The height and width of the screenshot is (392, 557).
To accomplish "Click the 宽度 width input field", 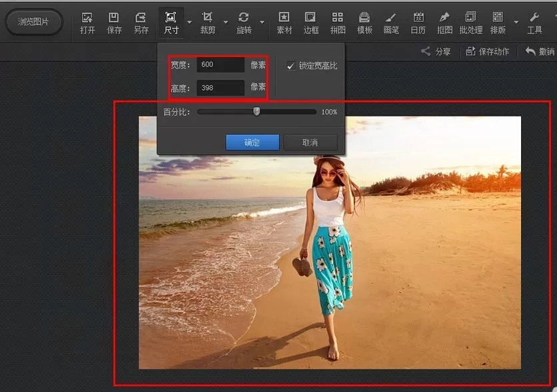I will click(221, 65).
